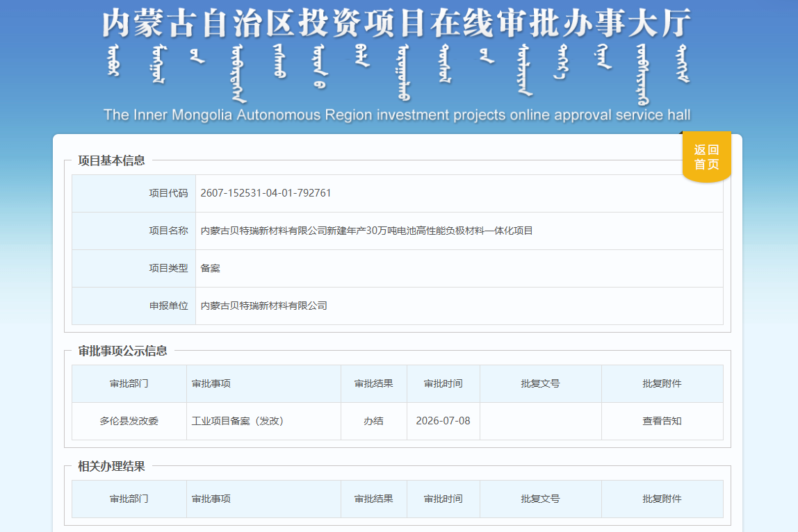The image size is (798, 532).
Task: Click 批复附件 header in 审批事项公示信息 table
Action: pos(662,384)
